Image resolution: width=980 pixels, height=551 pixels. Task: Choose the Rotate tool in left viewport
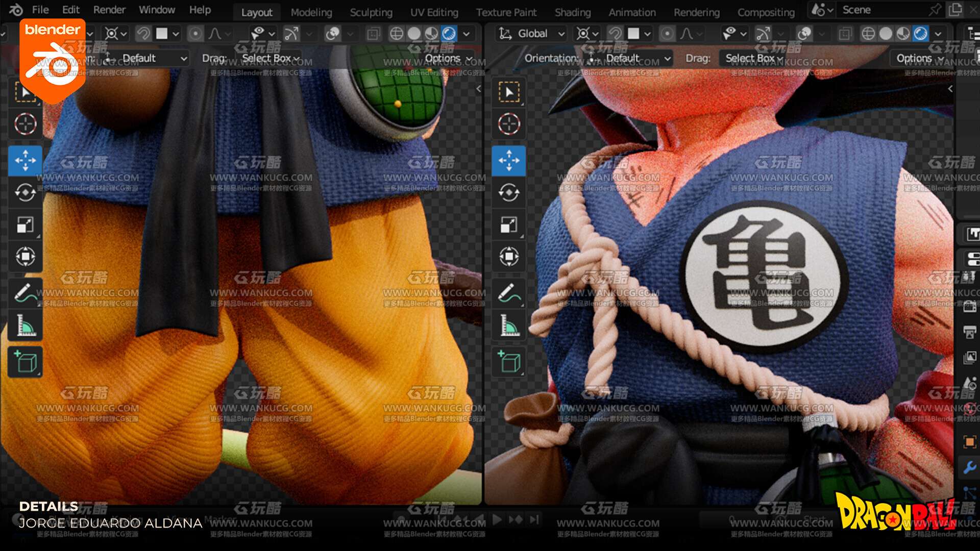pyautogui.click(x=25, y=193)
